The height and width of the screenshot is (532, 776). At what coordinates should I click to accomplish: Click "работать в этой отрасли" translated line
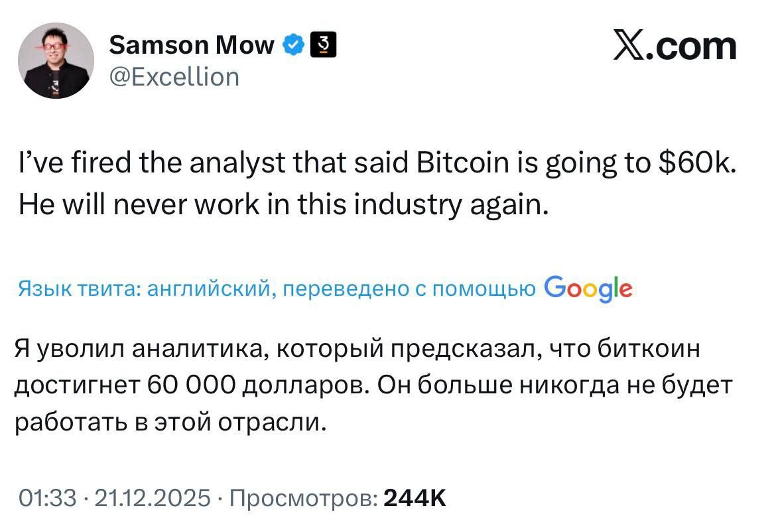point(171,422)
